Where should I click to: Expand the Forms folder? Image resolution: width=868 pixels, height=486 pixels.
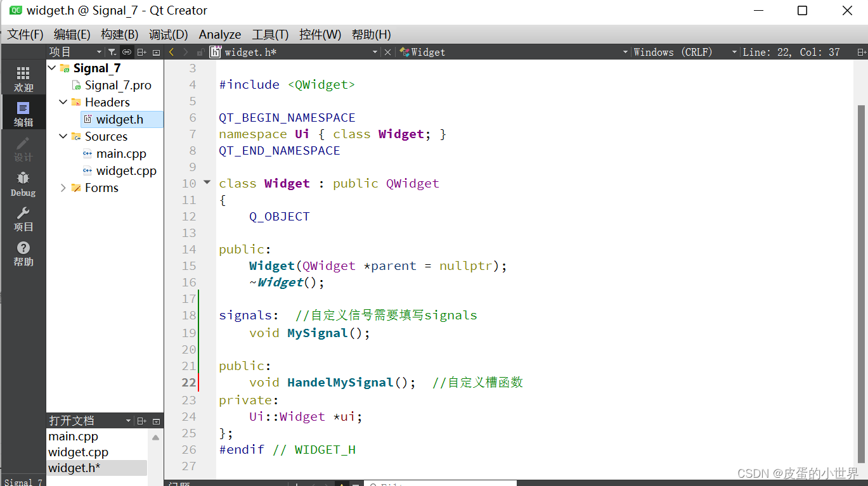pyautogui.click(x=63, y=188)
